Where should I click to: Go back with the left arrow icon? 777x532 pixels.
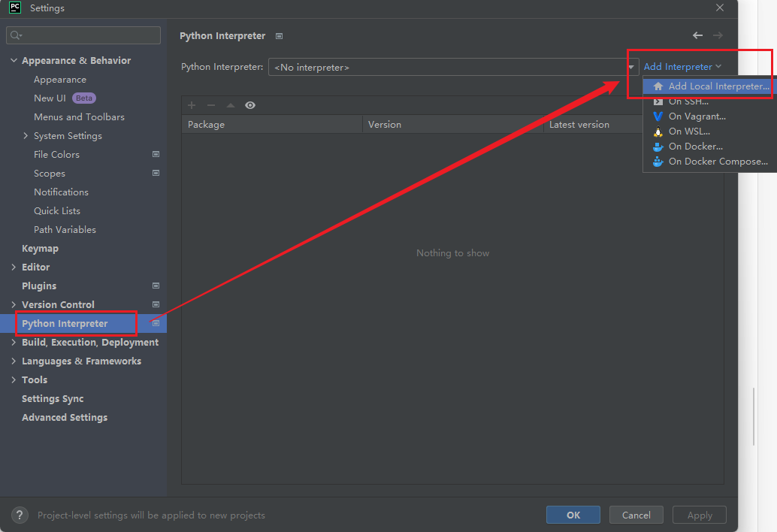point(697,35)
